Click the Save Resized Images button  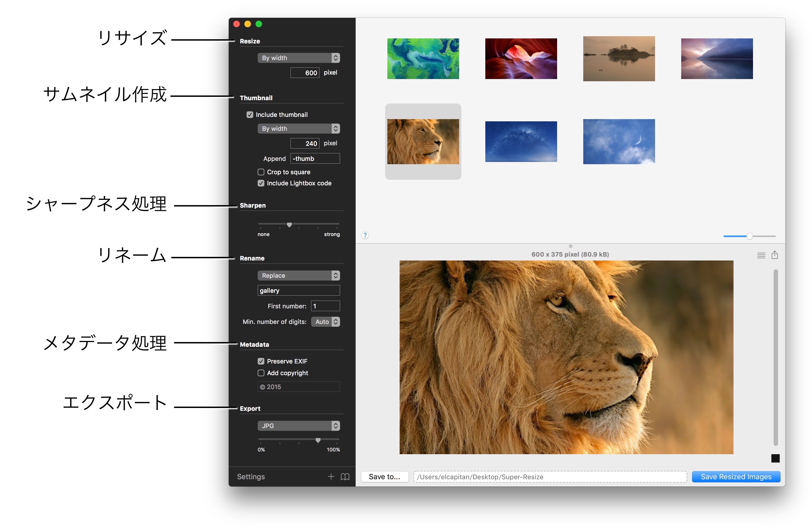[x=735, y=477]
